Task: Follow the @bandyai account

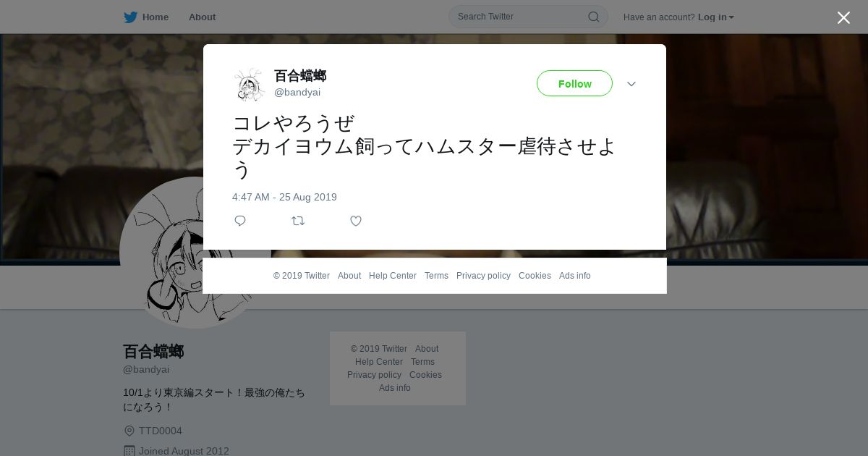Action: (574, 83)
